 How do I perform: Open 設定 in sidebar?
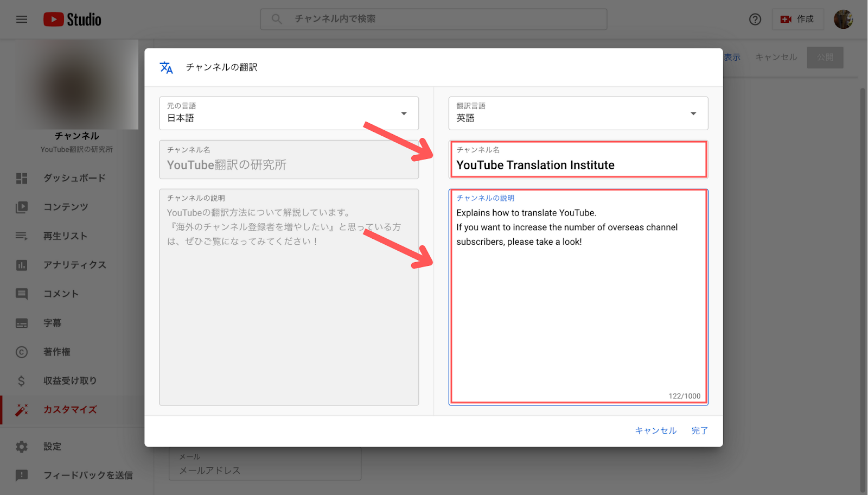point(52,446)
